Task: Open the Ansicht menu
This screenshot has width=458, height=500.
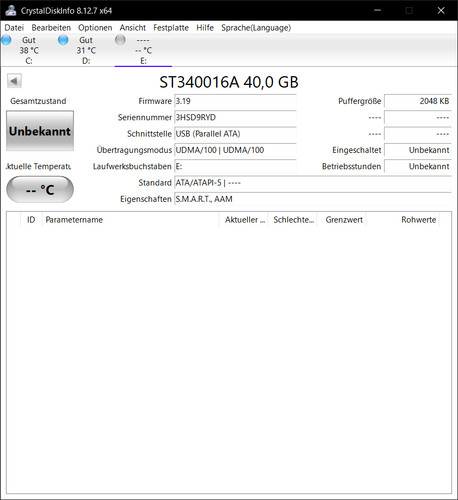Action: [133, 28]
